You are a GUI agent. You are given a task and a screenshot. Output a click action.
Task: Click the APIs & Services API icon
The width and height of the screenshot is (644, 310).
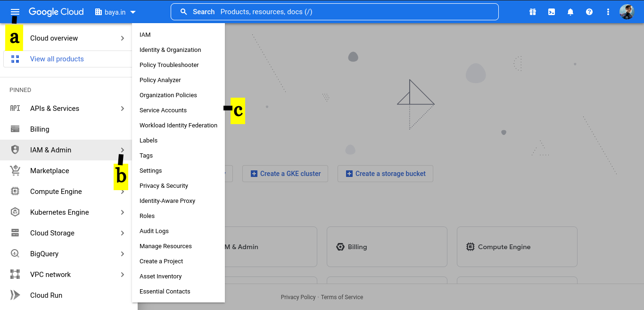tap(15, 109)
